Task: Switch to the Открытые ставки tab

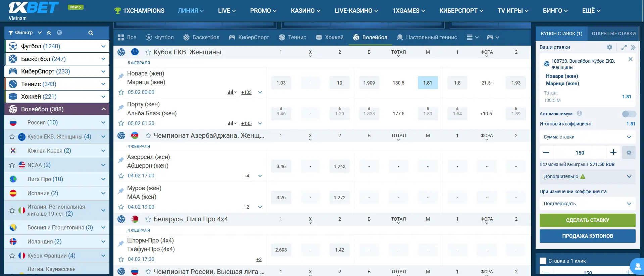Action: [613, 34]
